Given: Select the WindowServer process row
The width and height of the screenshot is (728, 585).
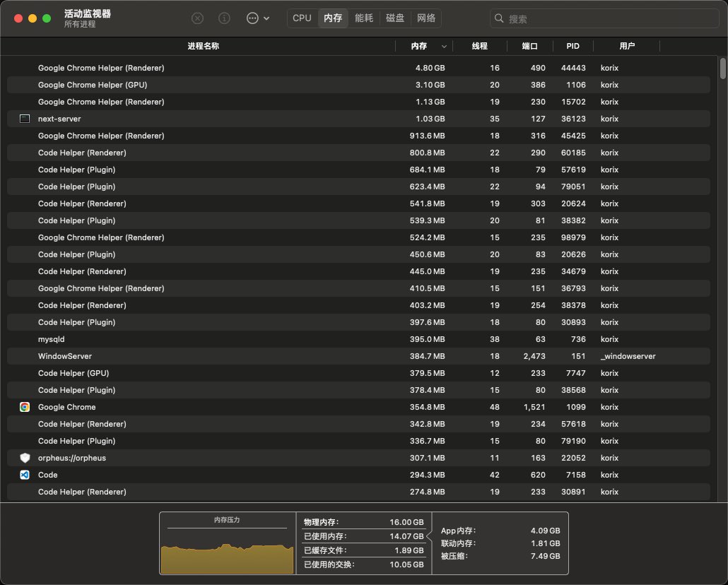Looking at the screenshot, I should 358,356.
